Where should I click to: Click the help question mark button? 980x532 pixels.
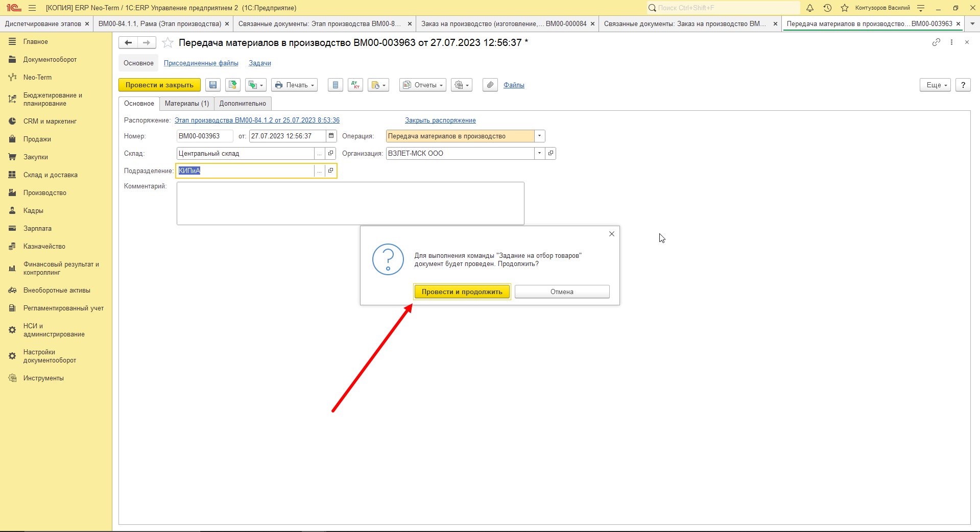[963, 85]
